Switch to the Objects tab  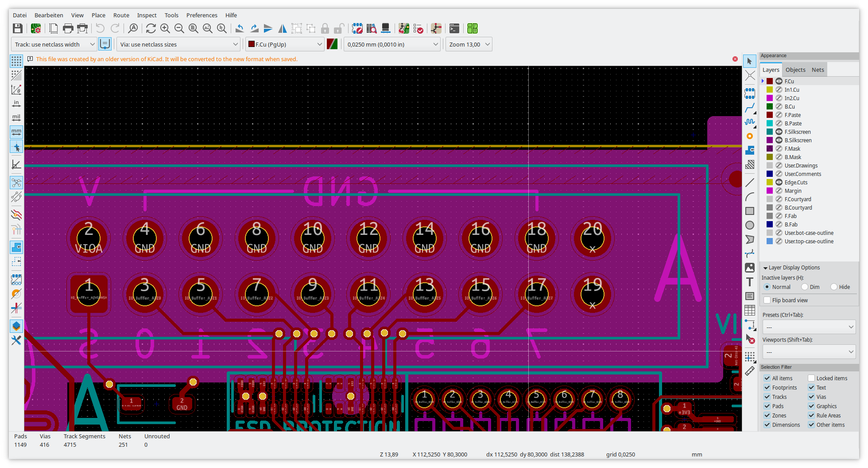795,70
